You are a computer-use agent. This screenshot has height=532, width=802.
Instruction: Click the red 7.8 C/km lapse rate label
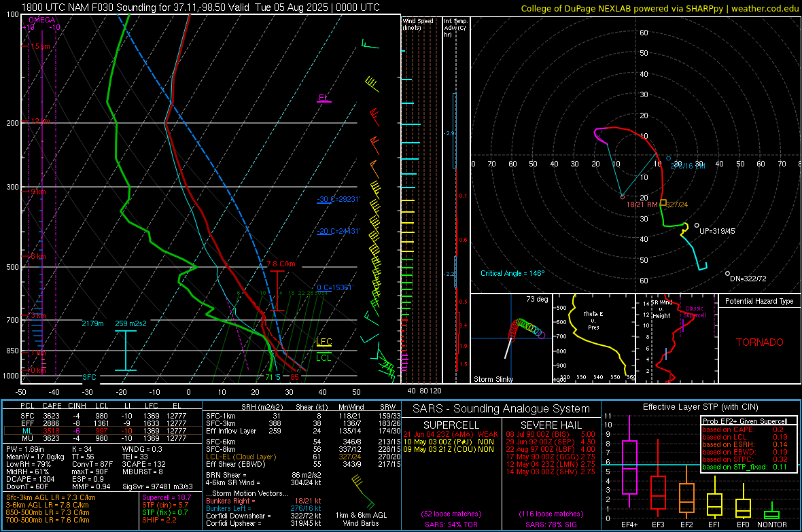pyautogui.click(x=281, y=264)
